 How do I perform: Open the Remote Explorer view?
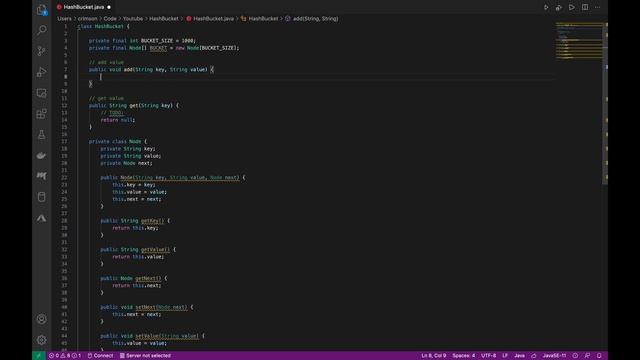[x=42, y=93]
